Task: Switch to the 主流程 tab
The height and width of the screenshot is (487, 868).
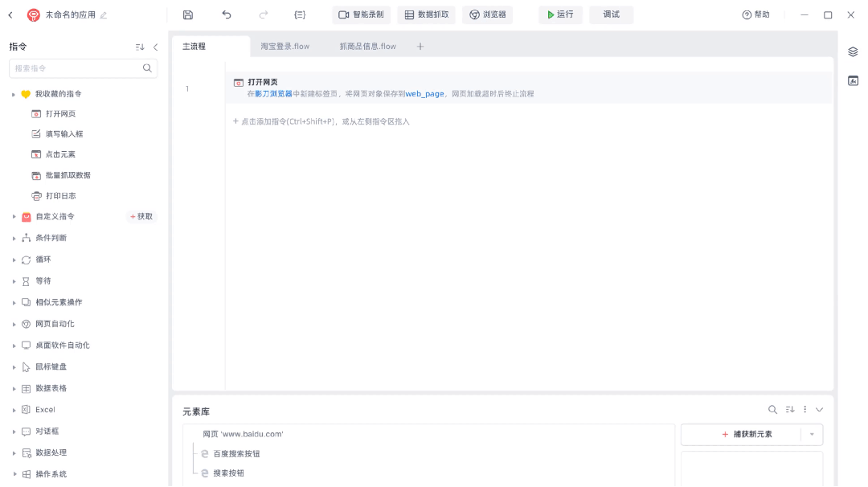Action: click(x=211, y=47)
